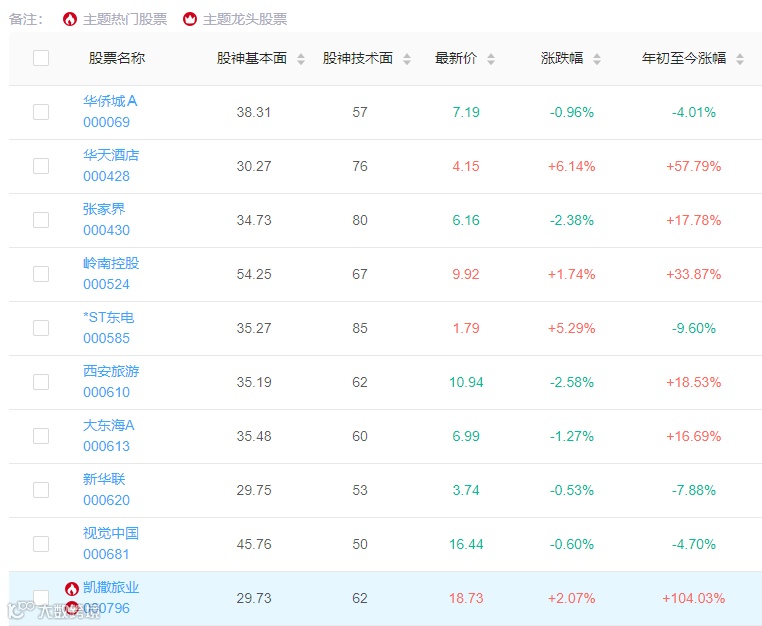Image resolution: width=762 pixels, height=626 pixels.
Task: Tick the 西安旅游 row checkbox
Action: 41,382
